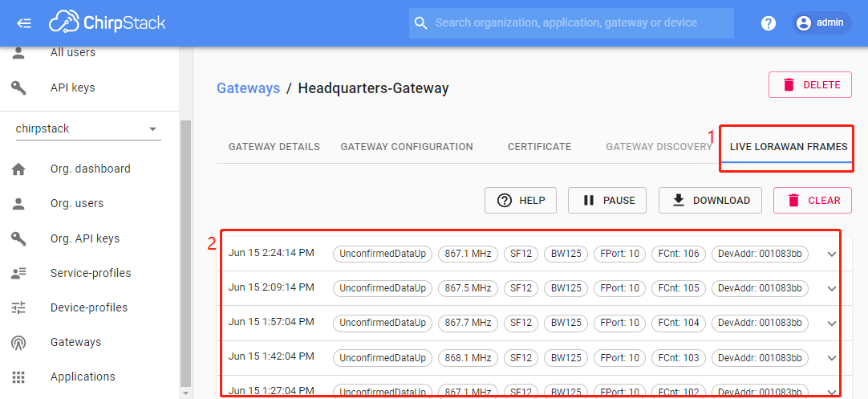The image size is (868, 399).
Task: Click the 868.1 MHz frequency chip
Action: click(x=468, y=358)
